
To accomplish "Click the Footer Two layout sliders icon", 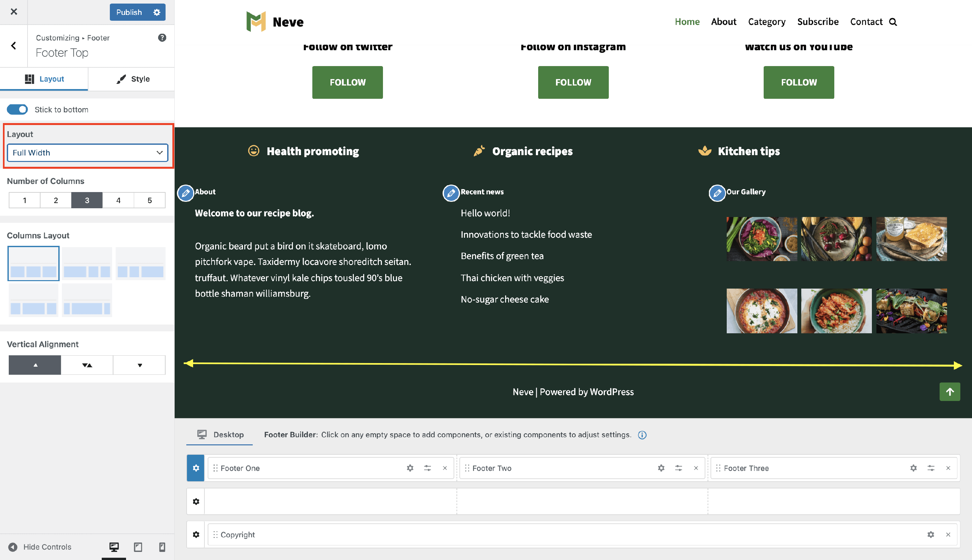I will click(x=678, y=468).
